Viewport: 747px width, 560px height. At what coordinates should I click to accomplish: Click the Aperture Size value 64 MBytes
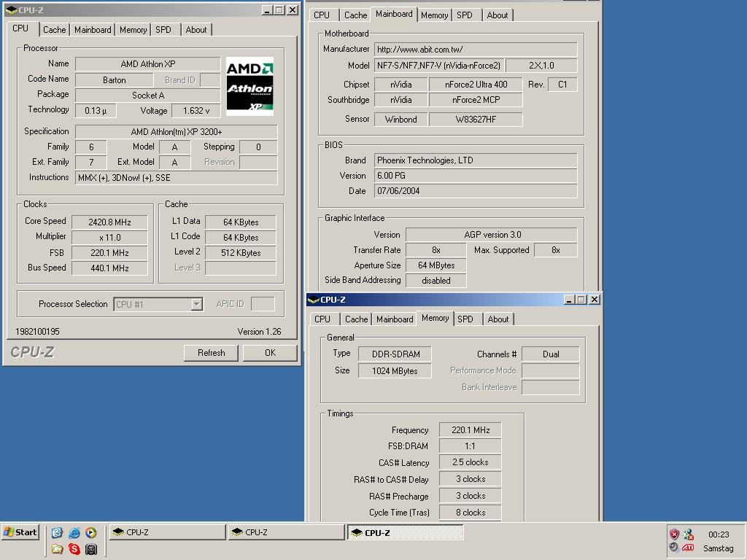coord(436,265)
